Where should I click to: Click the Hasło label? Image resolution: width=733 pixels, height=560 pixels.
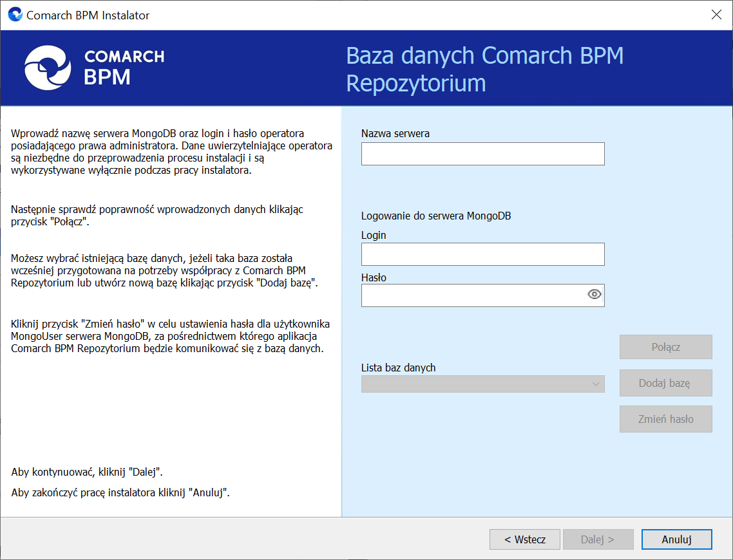coord(374,277)
